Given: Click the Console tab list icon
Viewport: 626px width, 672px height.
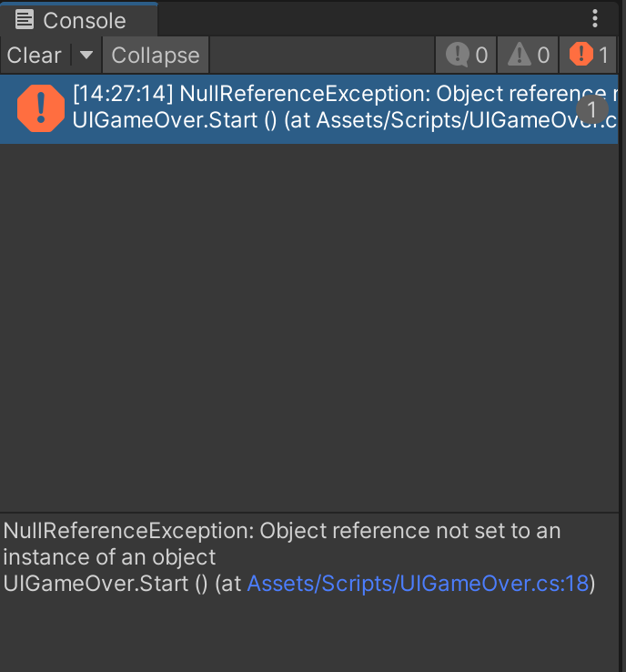Looking at the screenshot, I should click(x=25, y=19).
